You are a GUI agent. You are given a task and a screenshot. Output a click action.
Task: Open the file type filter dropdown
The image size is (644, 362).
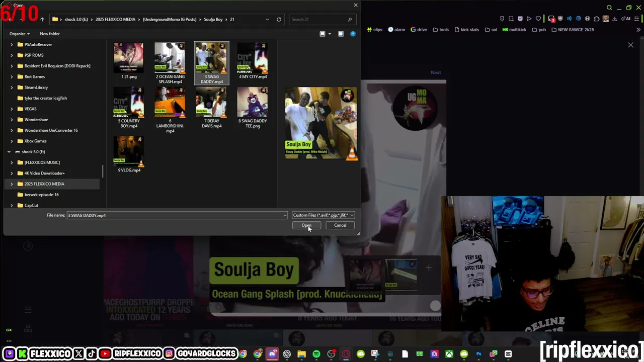323,215
